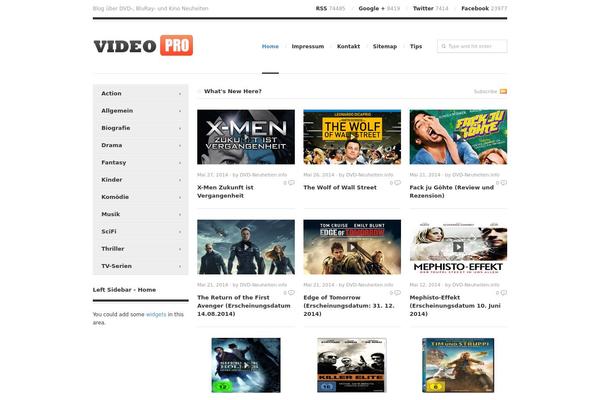This screenshot has width=600, height=400.
Task: Click the Facebook follower link
Action: tap(484, 8)
